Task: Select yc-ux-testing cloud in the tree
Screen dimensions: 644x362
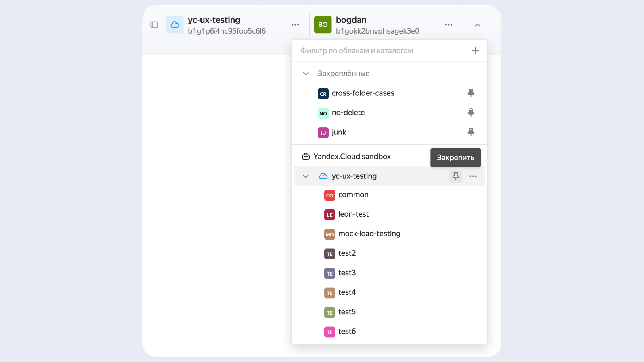Action: tap(354, 176)
